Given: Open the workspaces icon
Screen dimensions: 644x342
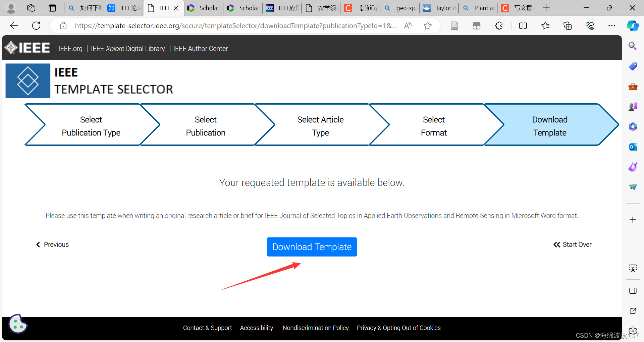Looking at the screenshot, I should click(31, 8).
